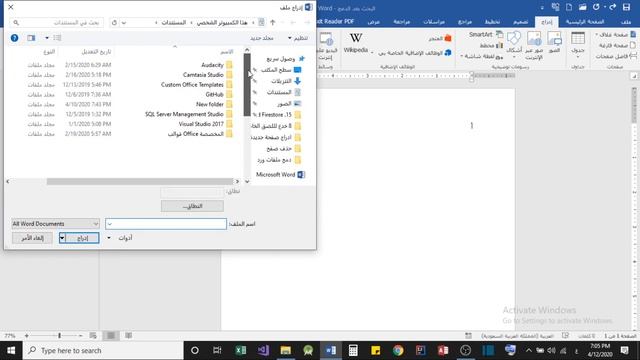This screenshot has height=360, width=640.
Task: Click the Pictures icon in Word's ribbon
Action: (554, 42)
